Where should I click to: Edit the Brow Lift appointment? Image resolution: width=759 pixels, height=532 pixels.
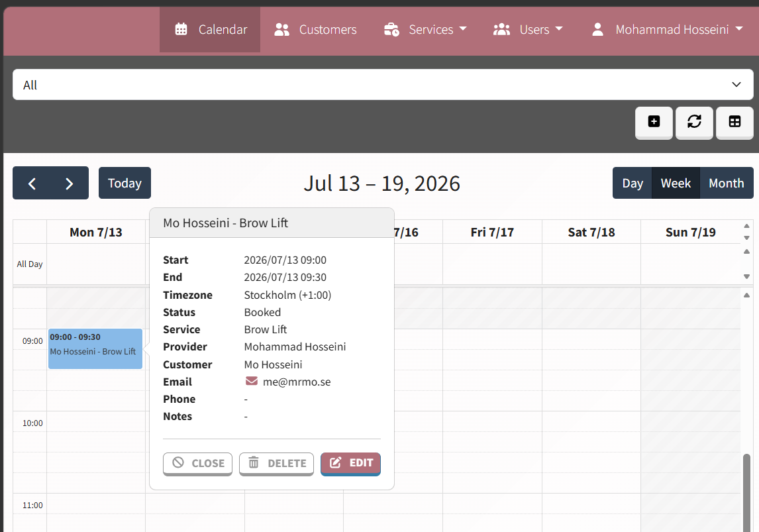tap(350, 463)
